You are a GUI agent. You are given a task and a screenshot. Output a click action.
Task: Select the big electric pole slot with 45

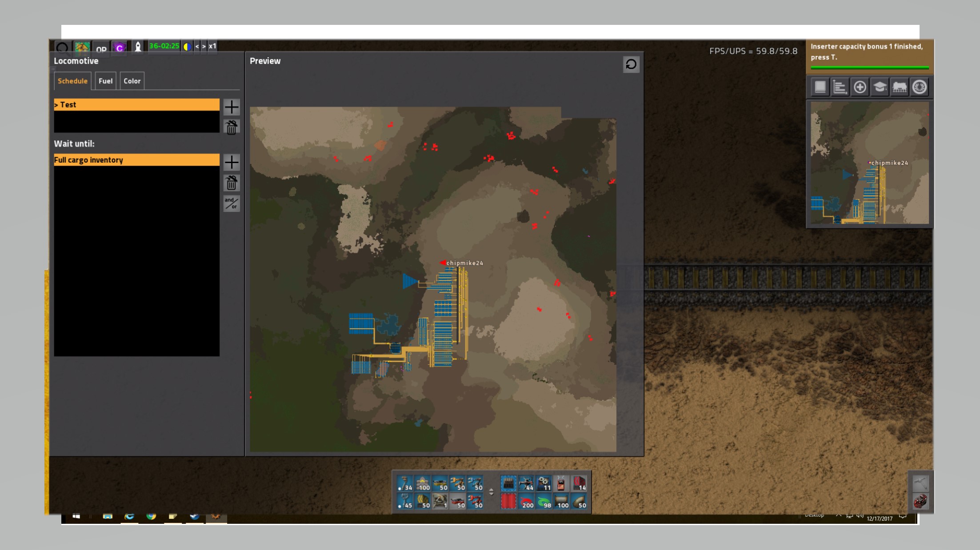tap(405, 501)
